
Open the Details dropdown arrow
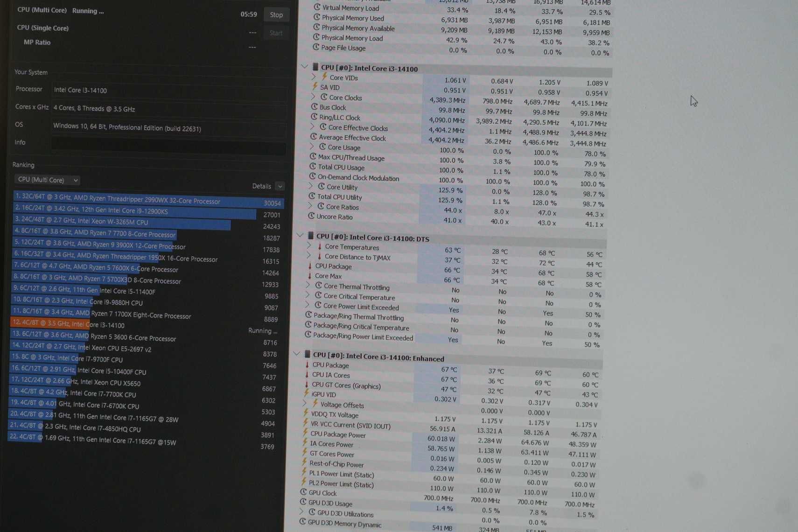pos(280,186)
